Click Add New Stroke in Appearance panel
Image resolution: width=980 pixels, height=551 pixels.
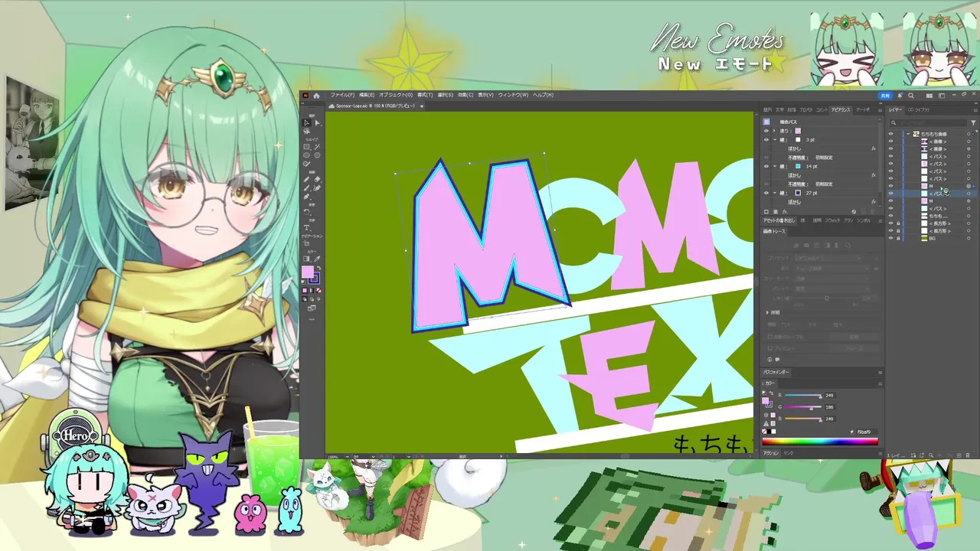[766, 212]
